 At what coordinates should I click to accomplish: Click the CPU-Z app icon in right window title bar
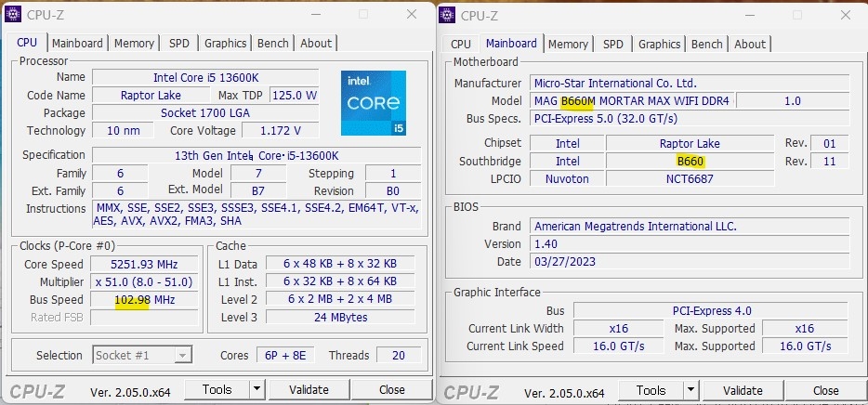coord(447,15)
